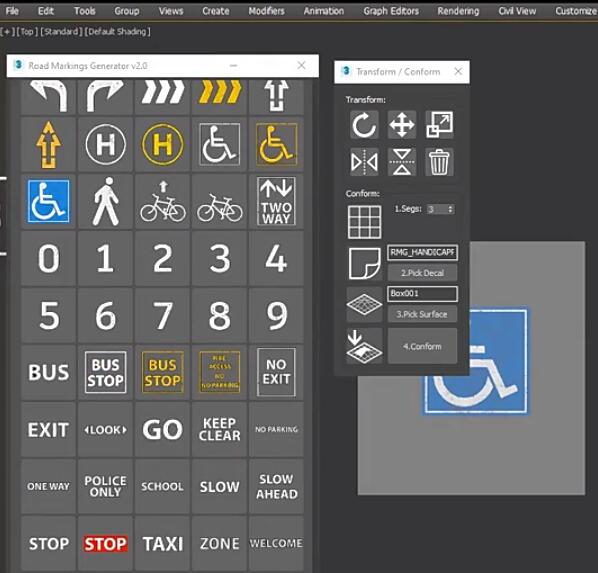Select the Move transform arrows icon
Screen dimensions: 598x573
(402, 125)
